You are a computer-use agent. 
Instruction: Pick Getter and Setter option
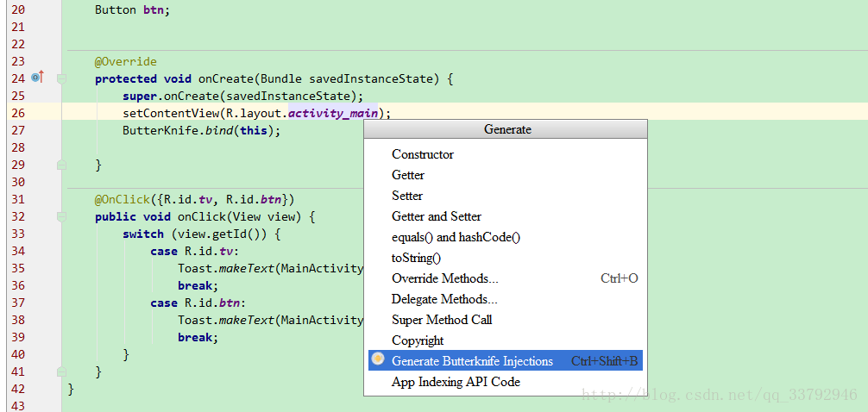pos(437,216)
